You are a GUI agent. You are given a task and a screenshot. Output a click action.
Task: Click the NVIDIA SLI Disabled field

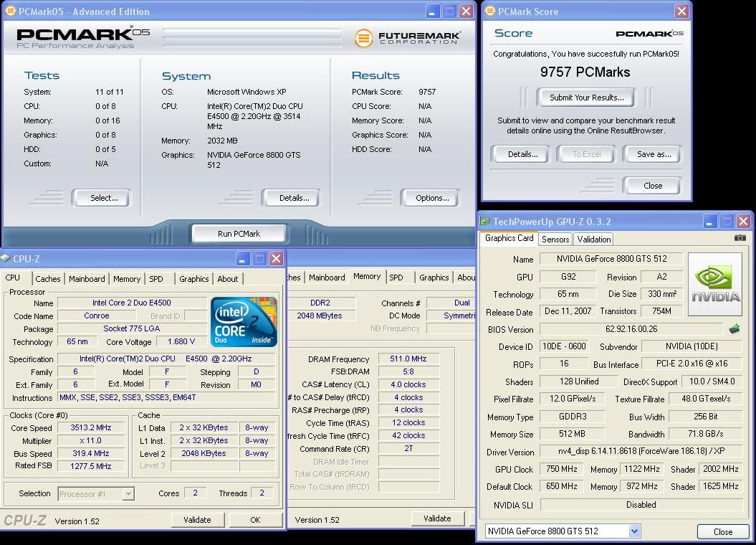coord(641,505)
